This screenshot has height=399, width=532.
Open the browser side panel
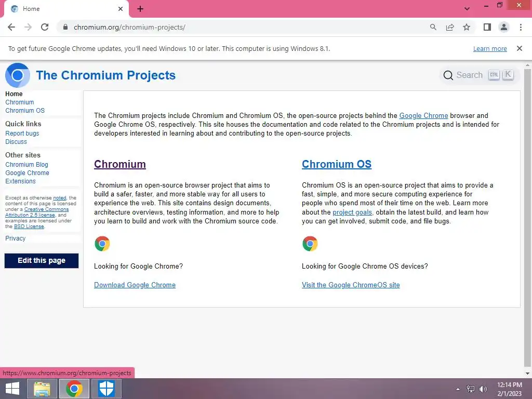[487, 27]
